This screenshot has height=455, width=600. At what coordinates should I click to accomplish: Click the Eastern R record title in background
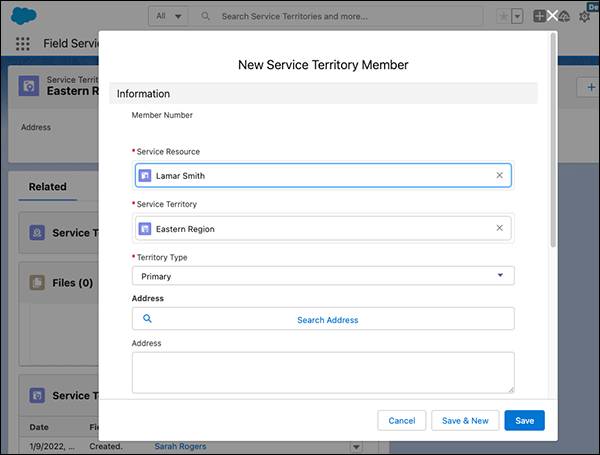[73, 91]
